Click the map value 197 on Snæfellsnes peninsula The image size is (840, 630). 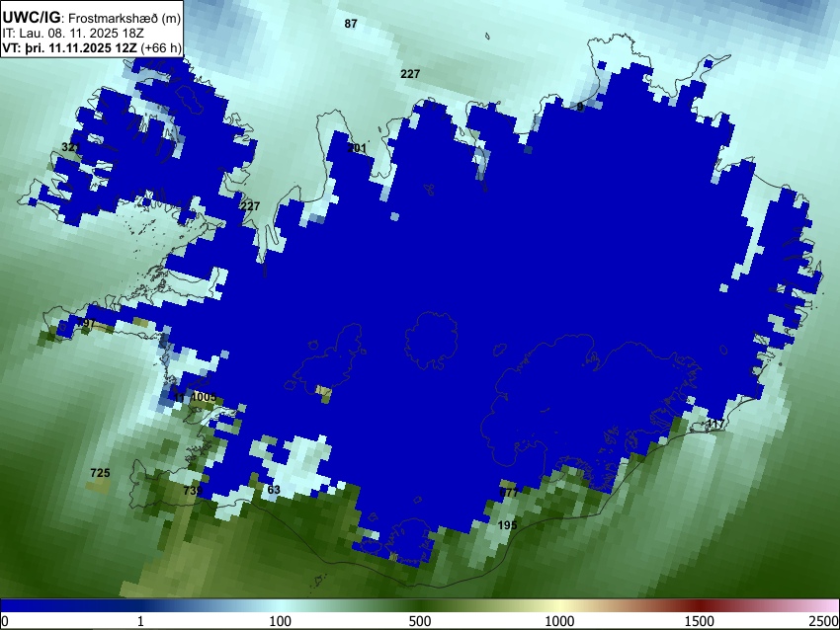click(x=86, y=323)
